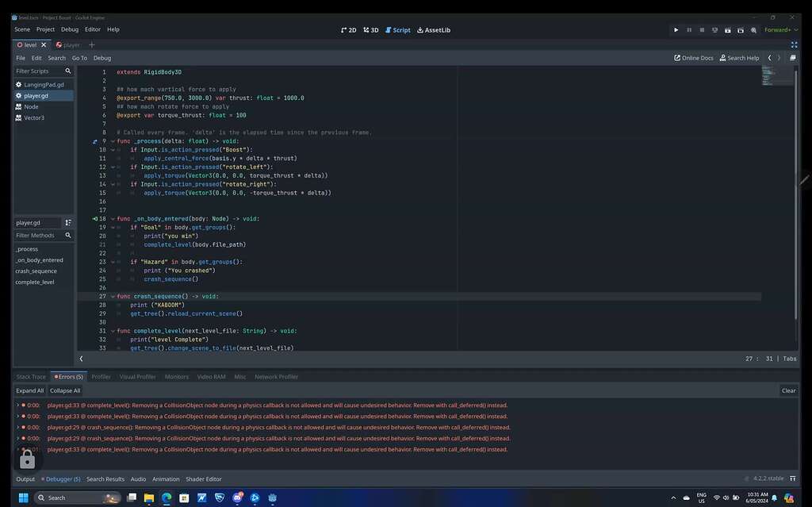Switch to the Profiler tab
Image resolution: width=812 pixels, height=507 pixels.
tap(101, 377)
